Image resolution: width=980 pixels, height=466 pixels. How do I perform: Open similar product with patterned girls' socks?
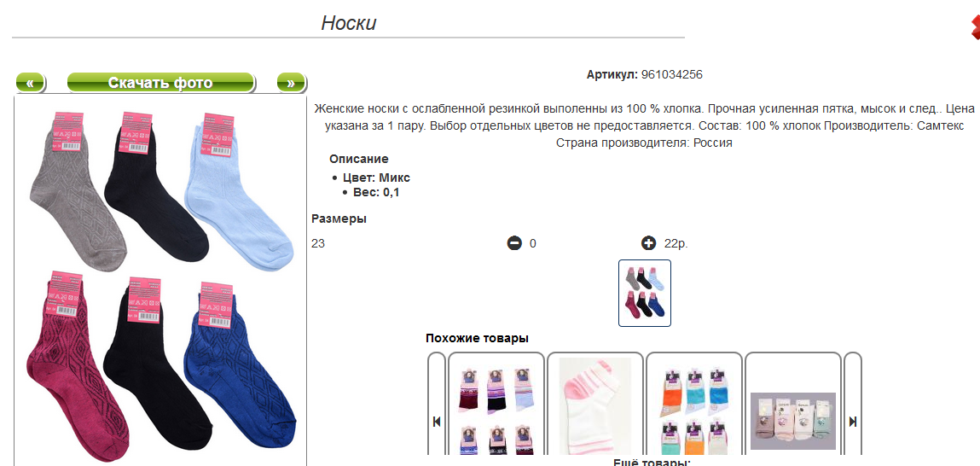click(496, 406)
